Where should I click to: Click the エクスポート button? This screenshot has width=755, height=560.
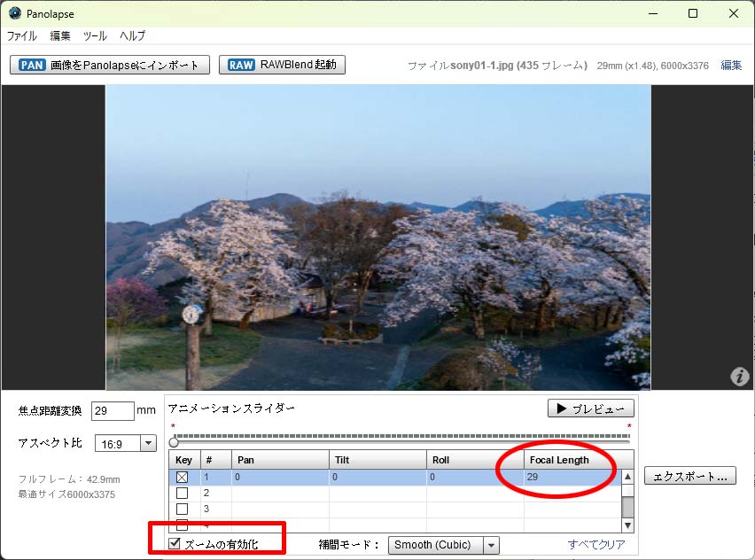(x=689, y=476)
